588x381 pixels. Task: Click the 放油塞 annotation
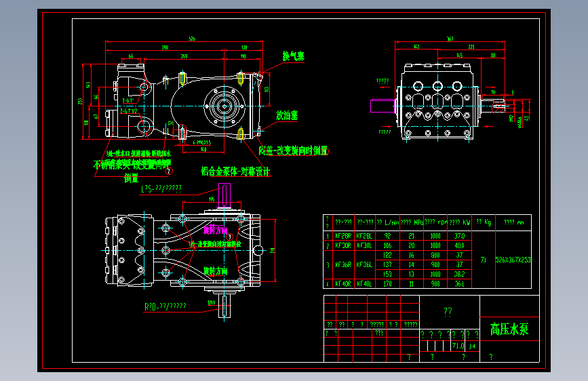tap(287, 115)
